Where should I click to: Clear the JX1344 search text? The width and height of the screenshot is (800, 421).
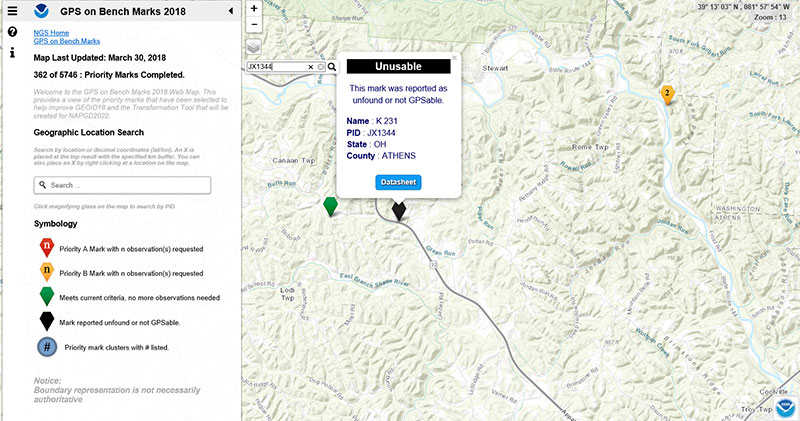[x=310, y=67]
